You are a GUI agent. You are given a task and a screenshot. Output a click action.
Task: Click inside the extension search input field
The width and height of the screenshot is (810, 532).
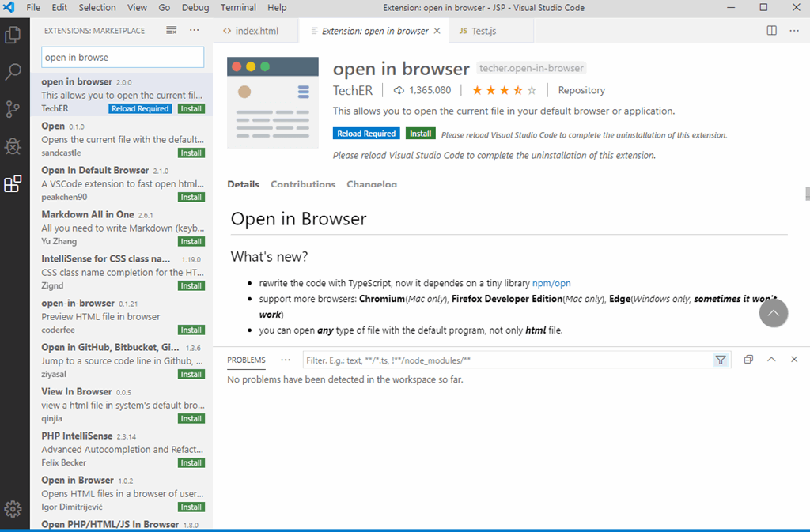pos(122,57)
